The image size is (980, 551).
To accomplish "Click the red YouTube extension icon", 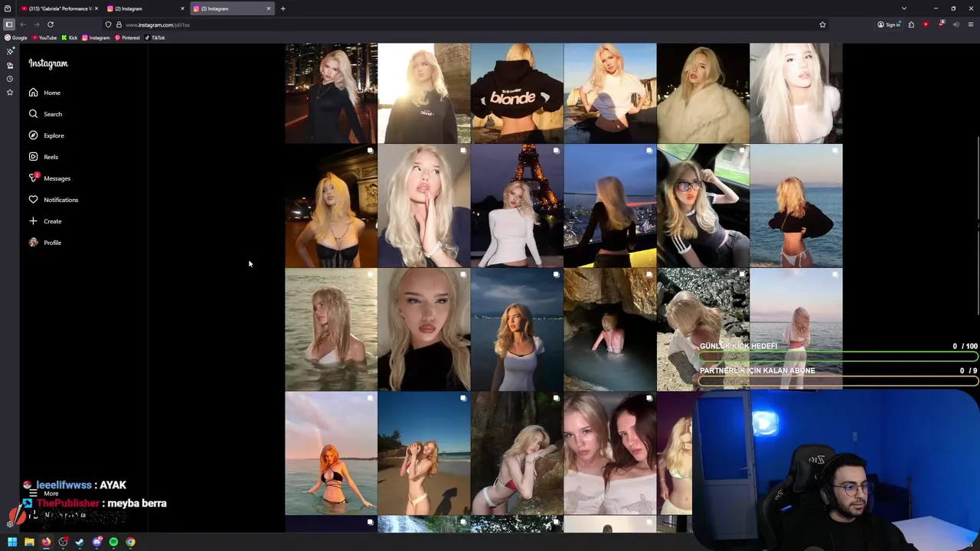I will (926, 24).
